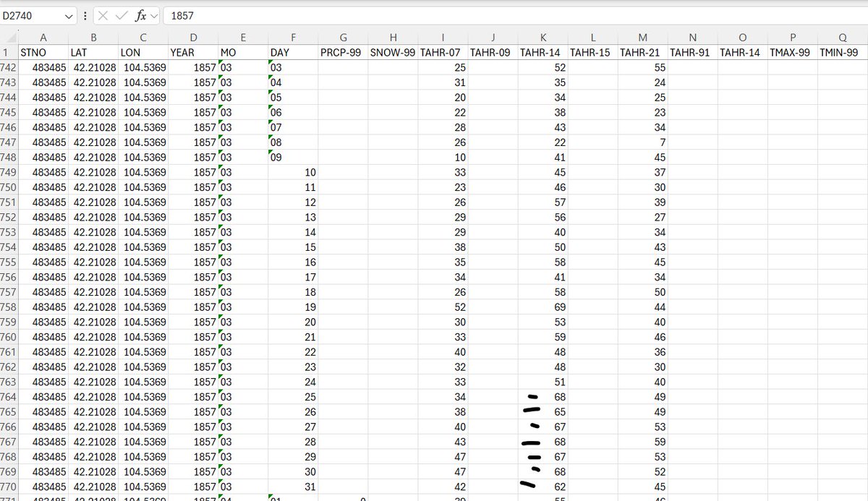868x501 pixels.
Task: Select the DAY cell containing 22
Action: coord(293,352)
